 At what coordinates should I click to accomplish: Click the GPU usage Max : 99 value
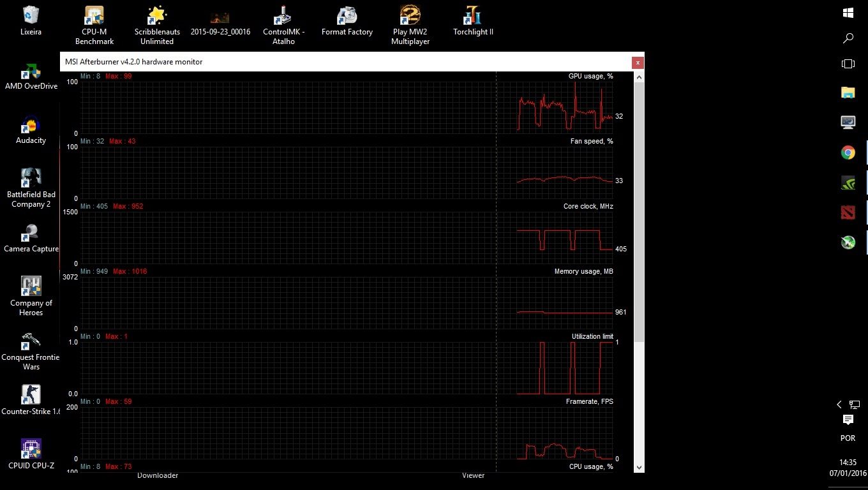pos(119,76)
